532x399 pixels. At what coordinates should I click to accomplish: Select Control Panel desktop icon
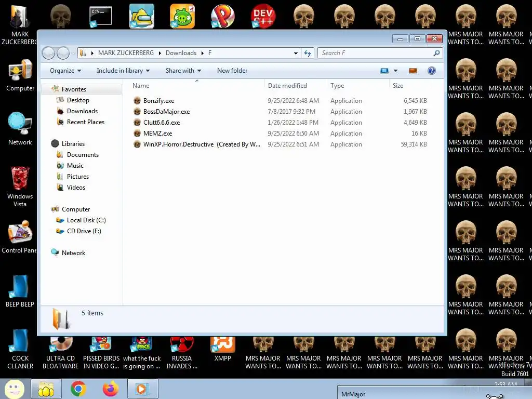(x=19, y=237)
